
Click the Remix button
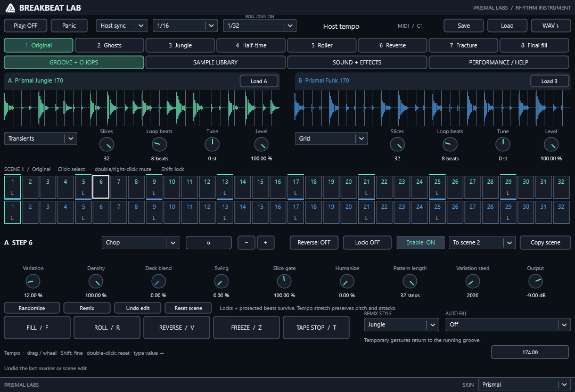tap(87, 308)
